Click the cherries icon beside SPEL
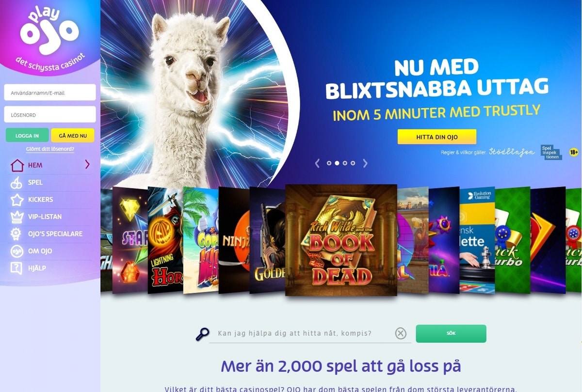 [17, 183]
